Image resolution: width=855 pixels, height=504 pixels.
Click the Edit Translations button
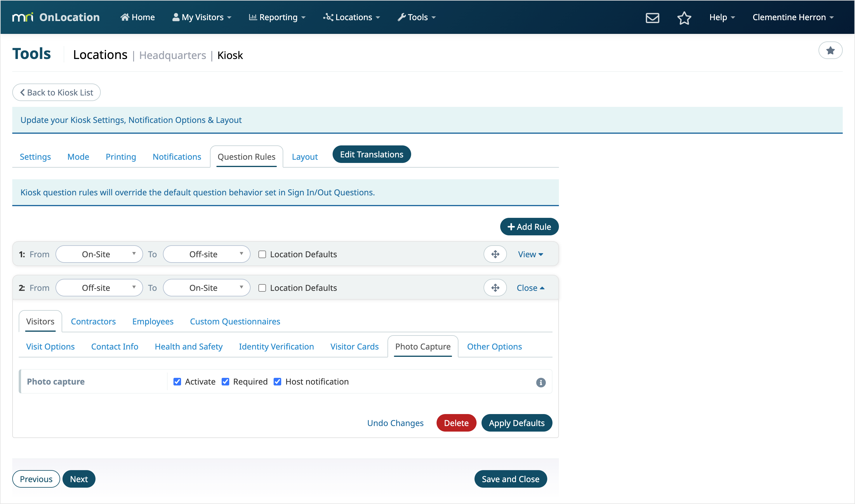click(371, 154)
